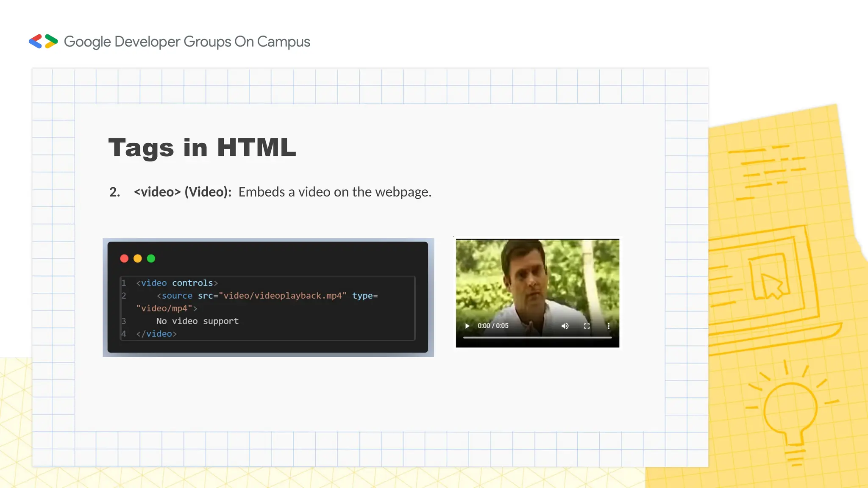Viewport: 868px width, 488px height.
Task: Click the video progress bar
Action: (x=537, y=338)
